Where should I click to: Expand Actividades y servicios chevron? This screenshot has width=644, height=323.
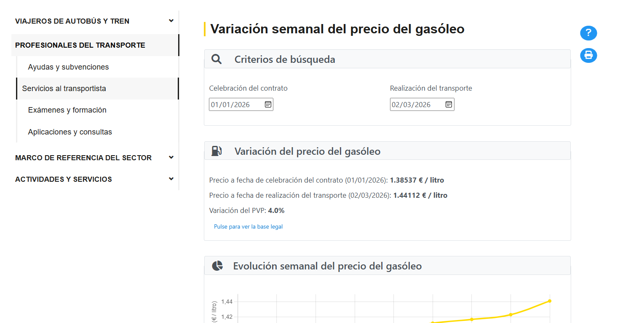click(171, 179)
